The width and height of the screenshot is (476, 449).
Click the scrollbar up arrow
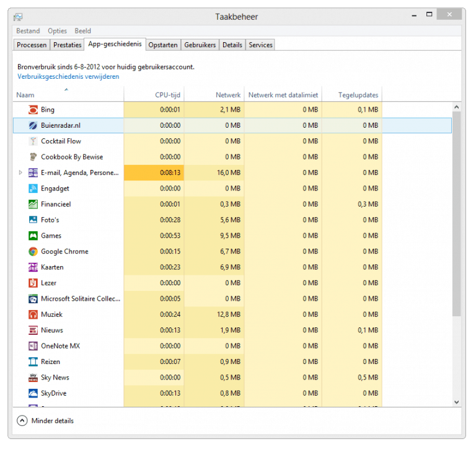456,107
